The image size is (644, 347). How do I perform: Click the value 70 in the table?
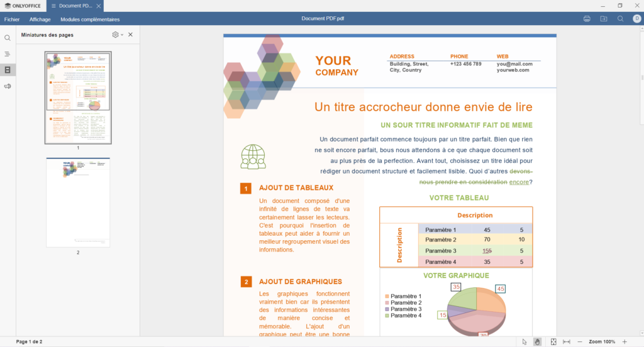487,240
